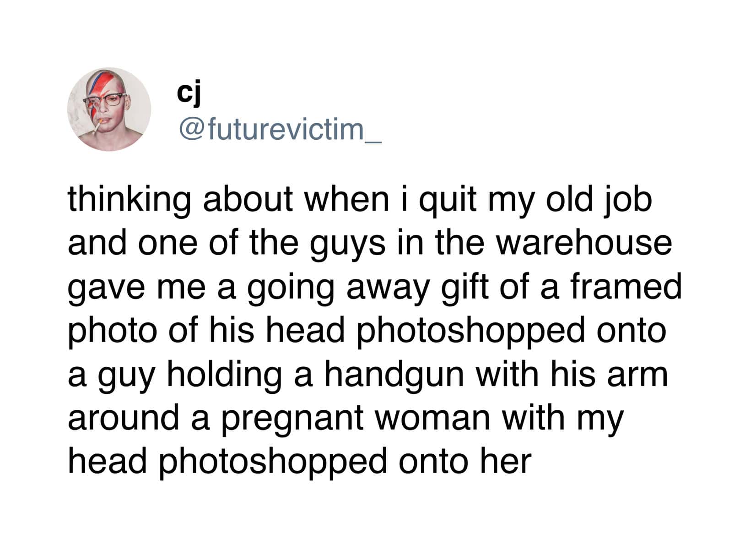Select the word "job" in the first line
The width and height of the screenshot is (756, 550).
(x=632, y=200)
